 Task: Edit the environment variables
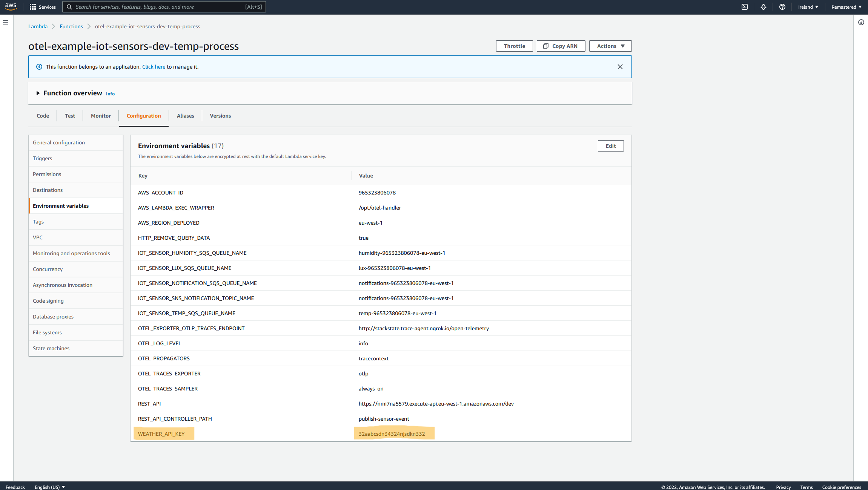point(611,146)
